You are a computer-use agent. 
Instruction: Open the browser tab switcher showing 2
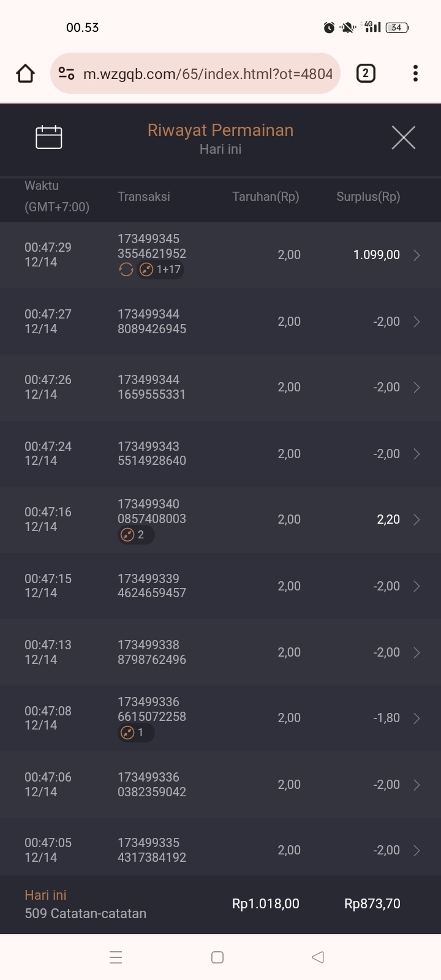coord(366,74)
